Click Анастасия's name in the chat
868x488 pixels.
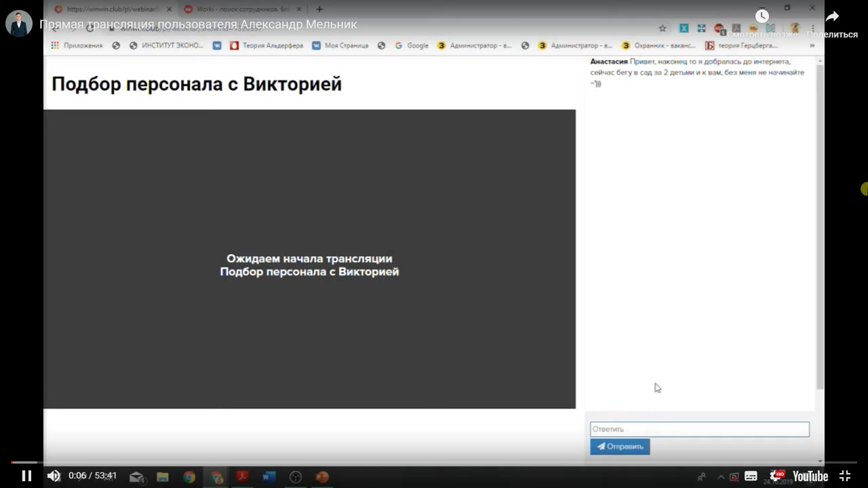tap(609, 62)
